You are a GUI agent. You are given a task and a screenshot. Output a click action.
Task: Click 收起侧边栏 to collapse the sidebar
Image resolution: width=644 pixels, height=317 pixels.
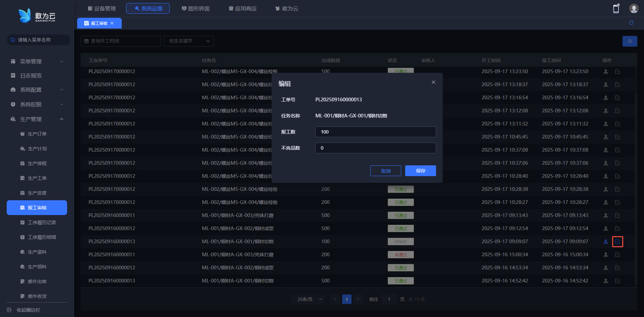click(29, 310)
